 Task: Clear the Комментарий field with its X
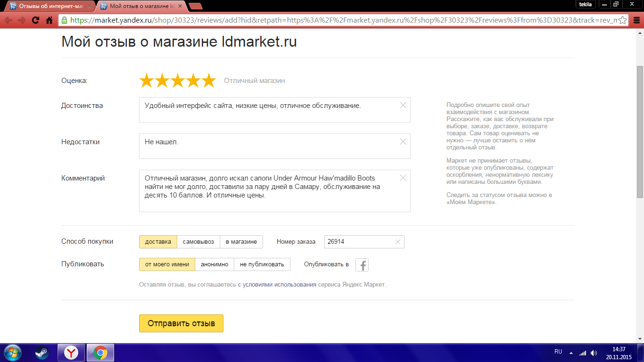point(403,178)
